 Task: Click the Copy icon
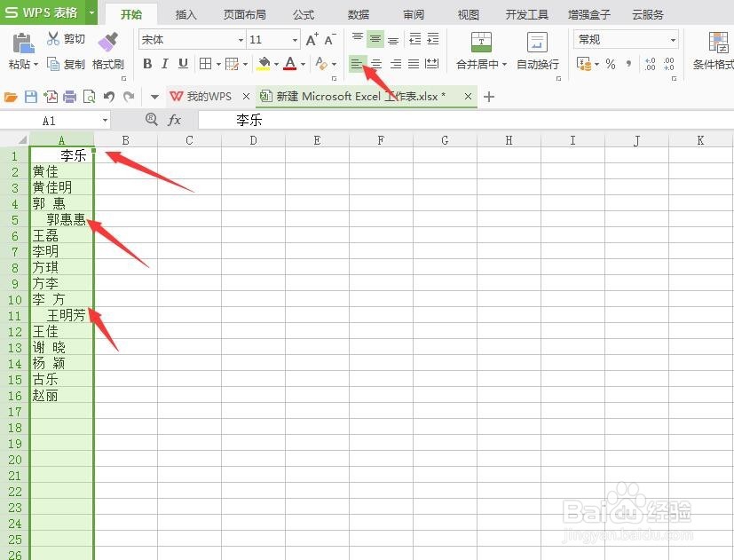(x=53, y=64)
